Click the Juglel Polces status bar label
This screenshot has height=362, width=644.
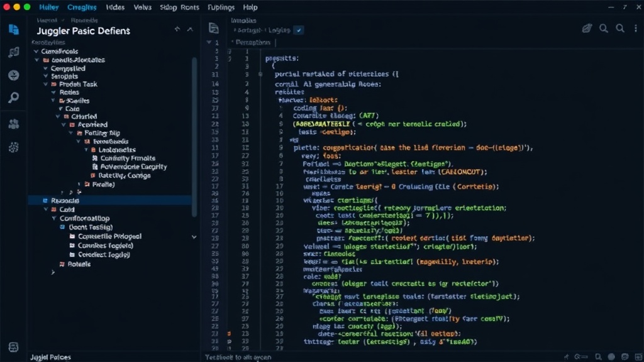coord(50,357)
